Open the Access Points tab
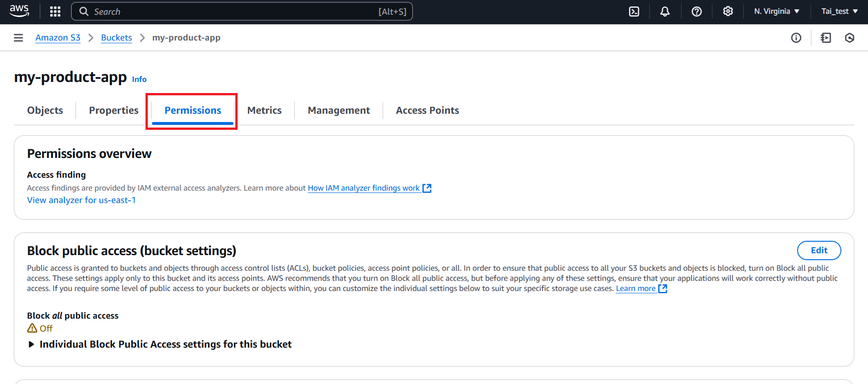 [x=427, y=111]
